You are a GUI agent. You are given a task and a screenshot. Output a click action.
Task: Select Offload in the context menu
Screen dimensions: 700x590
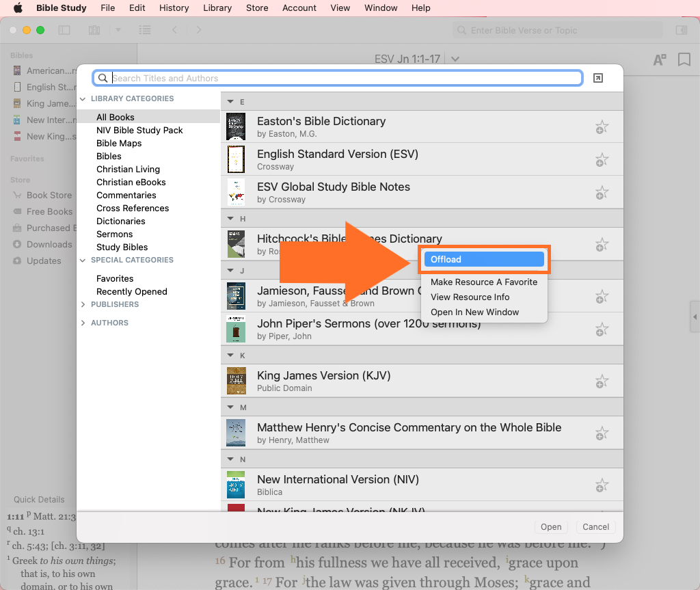tap(483, 259)
